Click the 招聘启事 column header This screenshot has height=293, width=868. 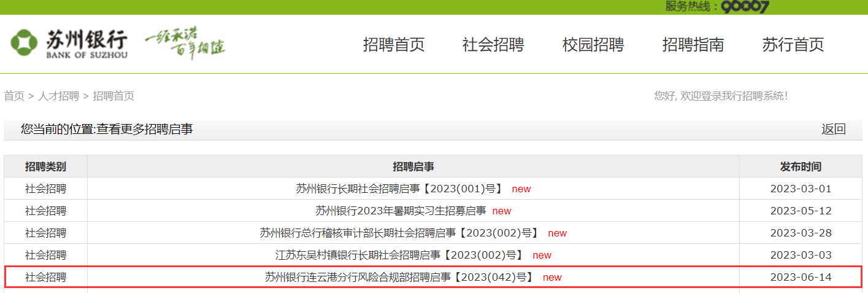(413, 166)
